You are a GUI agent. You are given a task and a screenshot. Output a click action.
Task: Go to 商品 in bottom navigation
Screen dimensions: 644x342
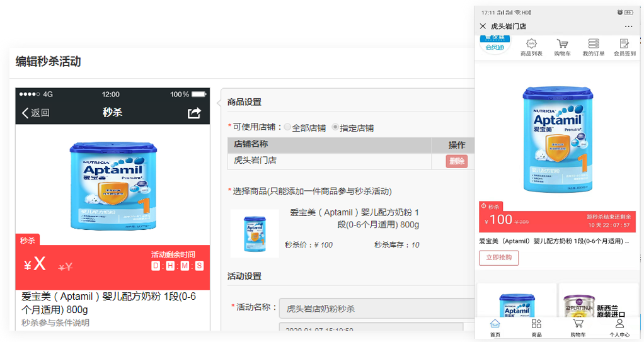tap(536, 328)
